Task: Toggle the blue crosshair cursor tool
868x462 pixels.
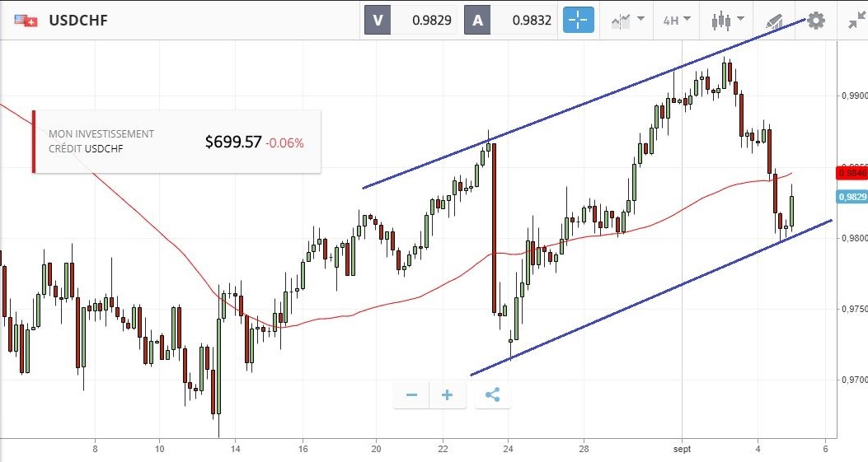Action: 579,21
